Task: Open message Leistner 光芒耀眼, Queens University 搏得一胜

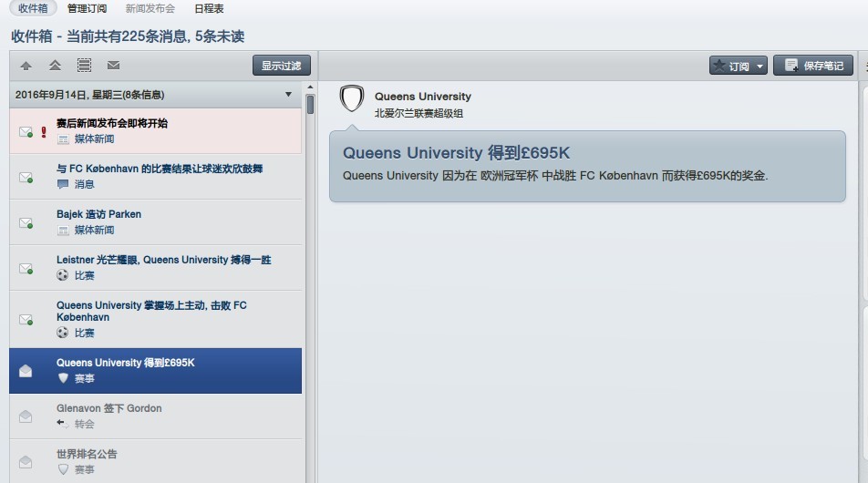Action: click(156, 268)
